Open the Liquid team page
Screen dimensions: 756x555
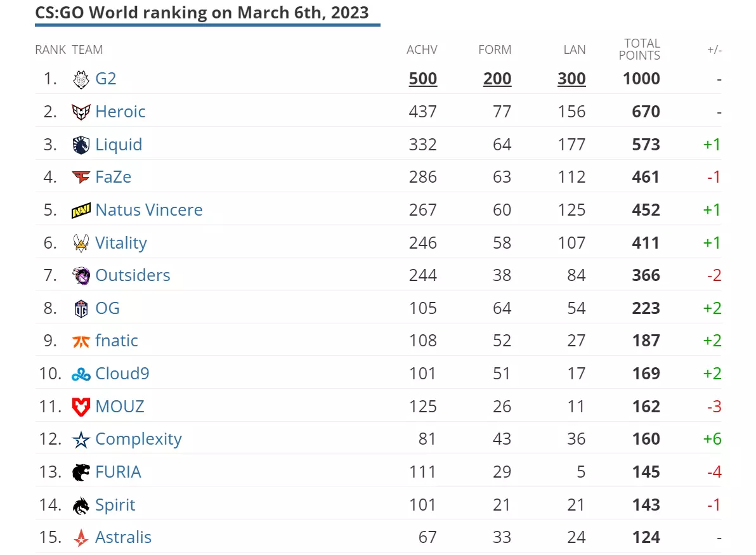[x=119, y=144]
